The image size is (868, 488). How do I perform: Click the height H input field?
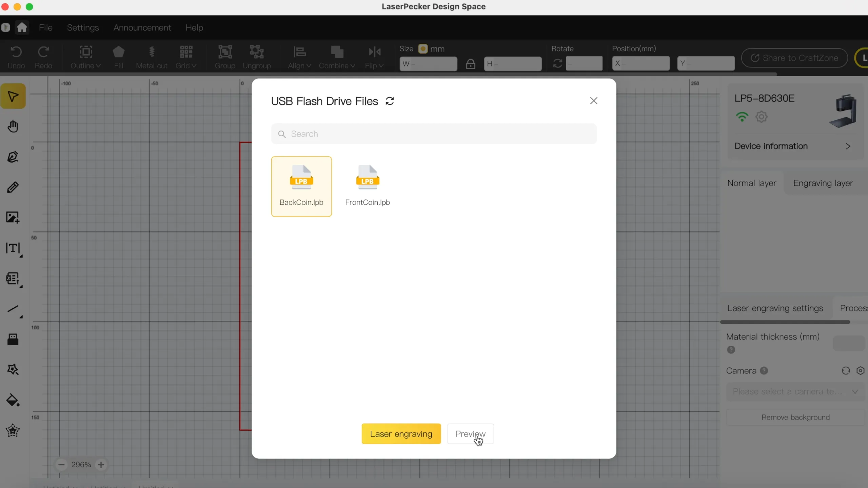tap(513, 64)
